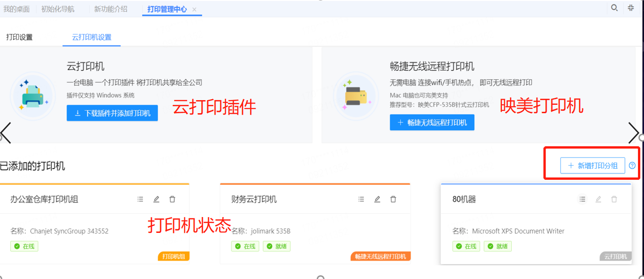Edit the 财务云打印机 with pencil icon
The image size is (644, 279).
tap(377, 199)
